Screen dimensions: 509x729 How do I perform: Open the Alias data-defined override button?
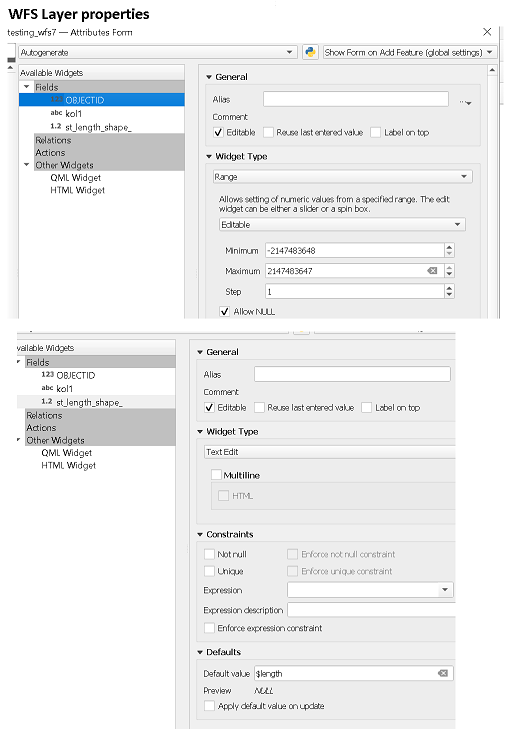(465, 102)
